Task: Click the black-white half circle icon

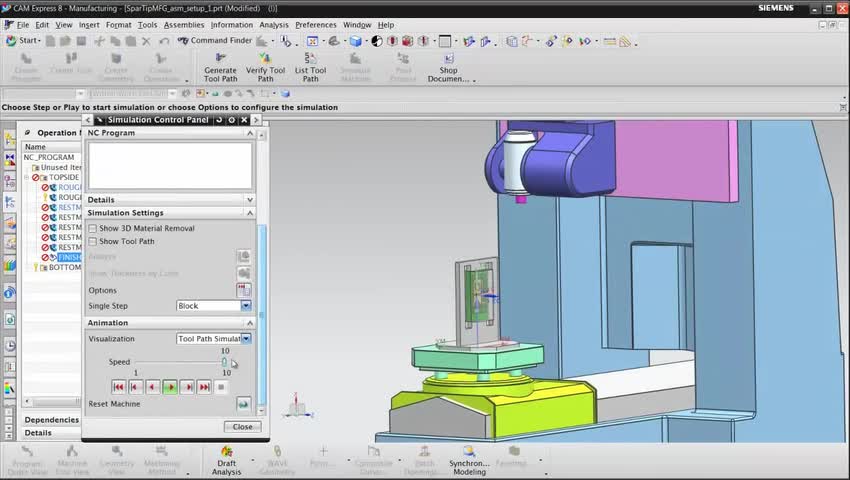Action: 377,41
